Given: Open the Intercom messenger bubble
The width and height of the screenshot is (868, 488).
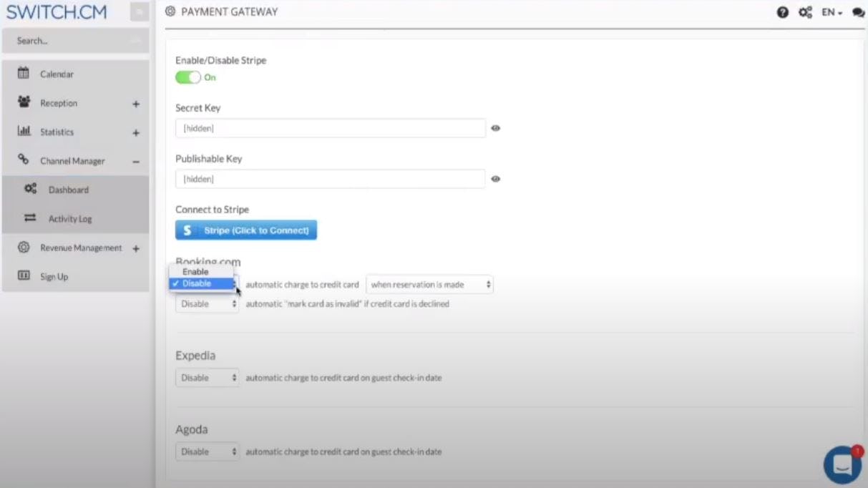Looking at the screenshot, I should tap(842, 465).
